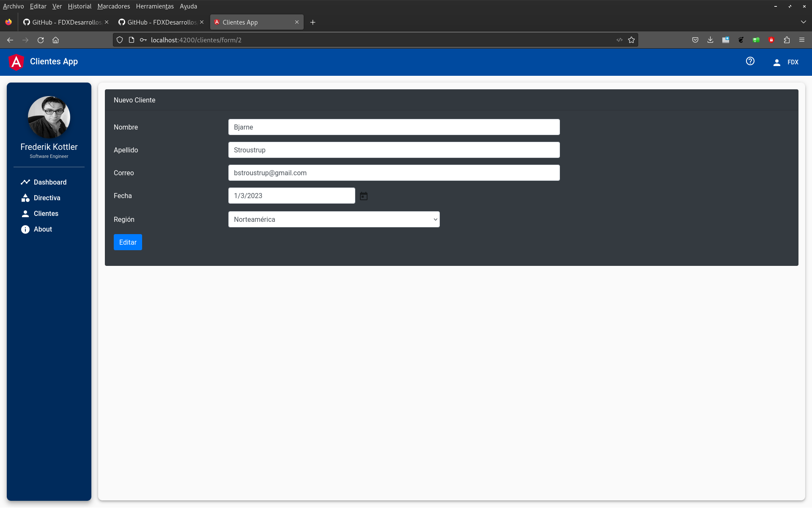The width and height of the screenshot is (812, 508).
Task: Open the Ayuda menu
Action: point(188,6)
